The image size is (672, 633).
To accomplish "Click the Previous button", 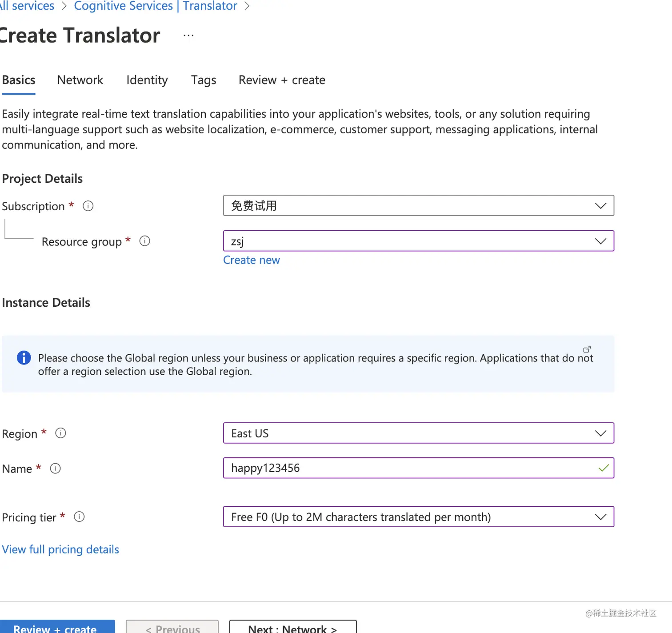I will [172, 626].
